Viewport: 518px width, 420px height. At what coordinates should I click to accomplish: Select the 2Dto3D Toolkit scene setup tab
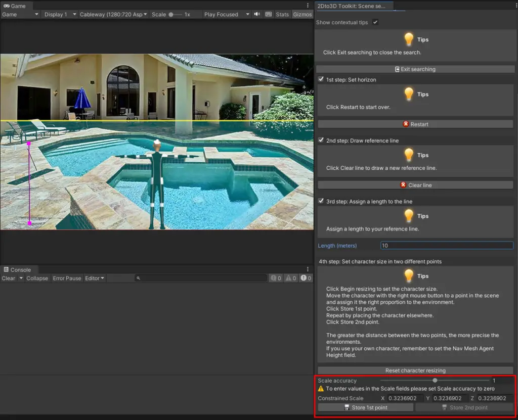point(352,6)
